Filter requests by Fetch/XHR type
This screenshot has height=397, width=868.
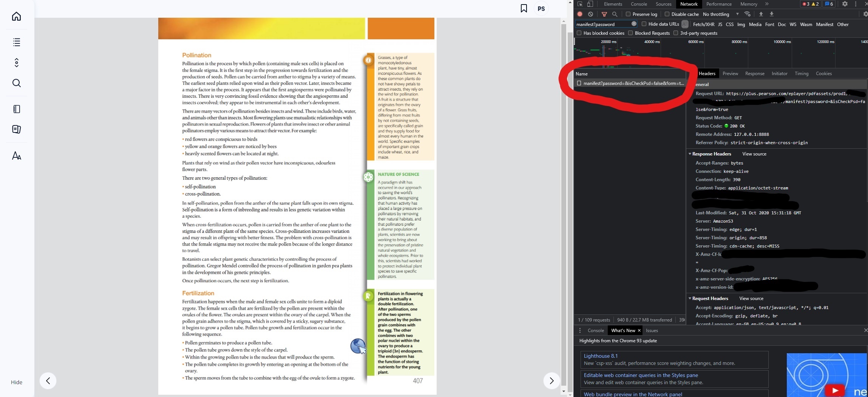click(704, 24)
